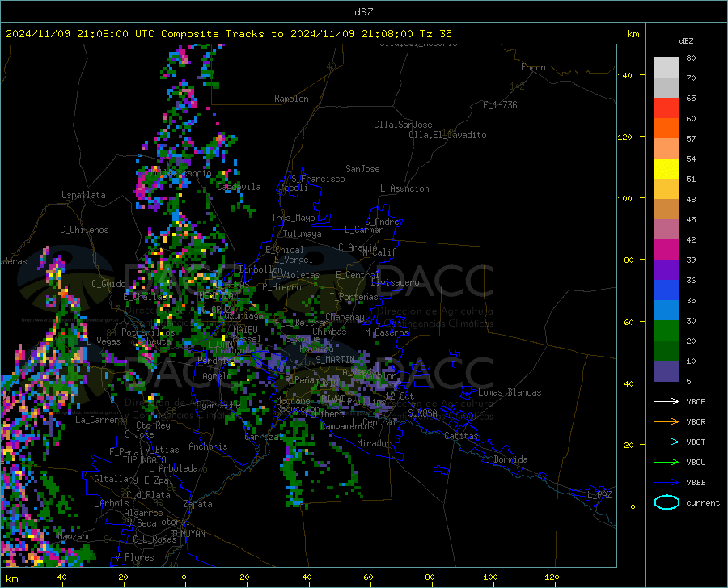728x588 pixels.
Task: Click the Lomas_Blancas map label
Action: coord(510,392)
